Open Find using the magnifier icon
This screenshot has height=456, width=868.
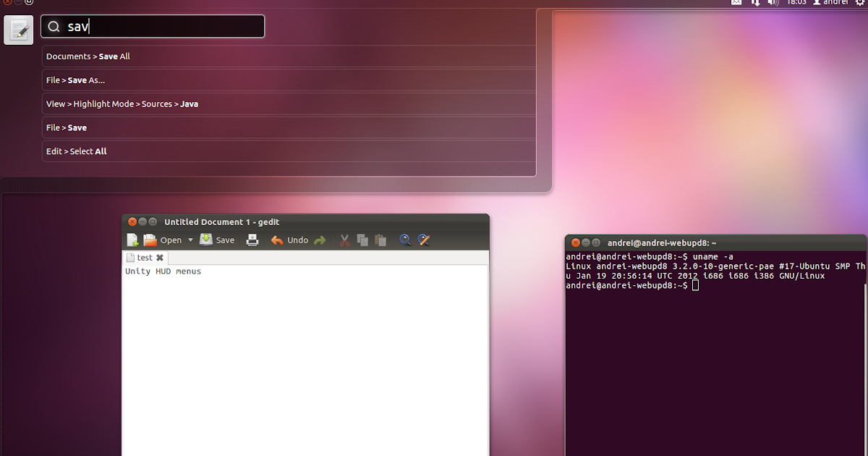(405, 240)
